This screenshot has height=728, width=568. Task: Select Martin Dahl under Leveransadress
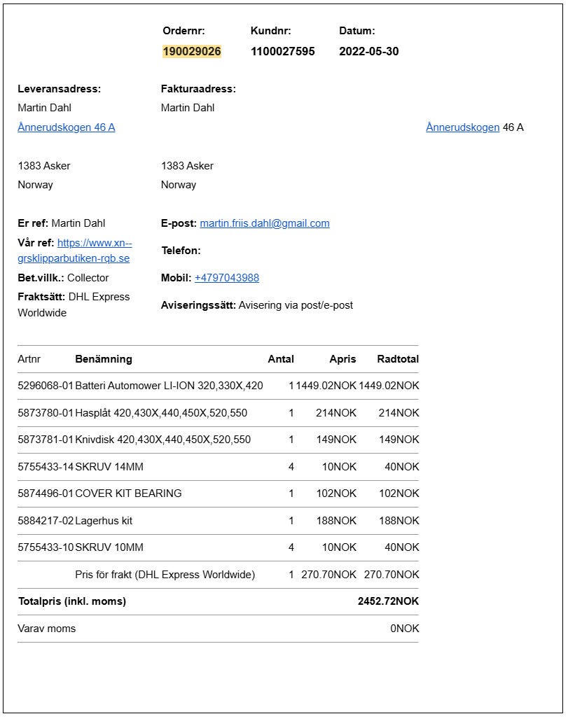(x=45, y=108)
